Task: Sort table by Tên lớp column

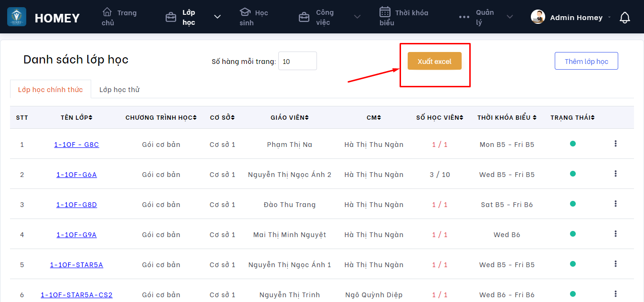Action: (76, 117)
